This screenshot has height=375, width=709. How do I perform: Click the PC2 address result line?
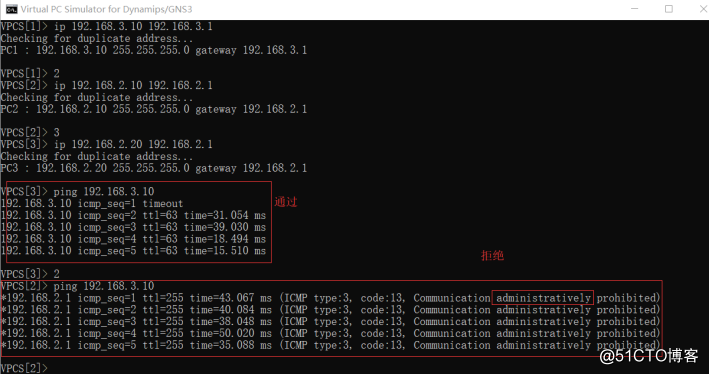154,109
